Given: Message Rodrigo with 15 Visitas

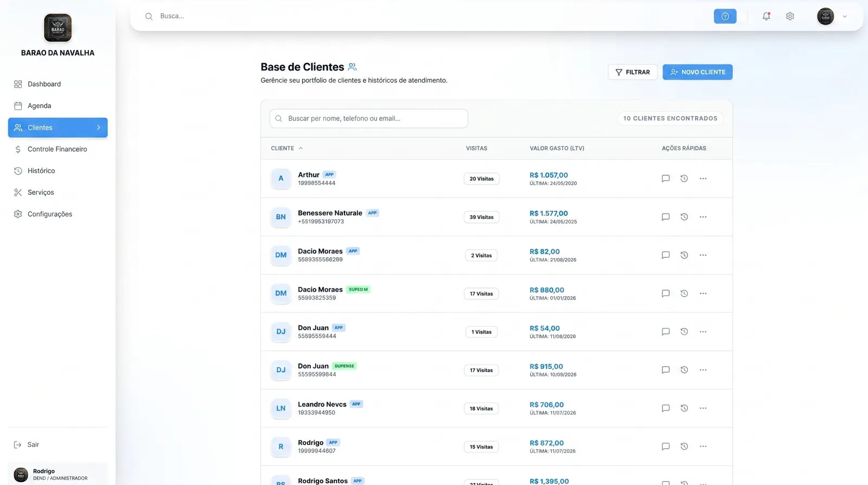Looking at the screenshot, I should (666, 446).
